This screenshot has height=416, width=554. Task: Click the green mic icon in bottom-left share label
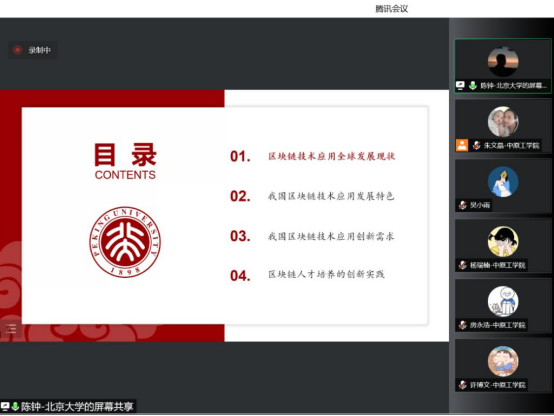pos(15,406)
